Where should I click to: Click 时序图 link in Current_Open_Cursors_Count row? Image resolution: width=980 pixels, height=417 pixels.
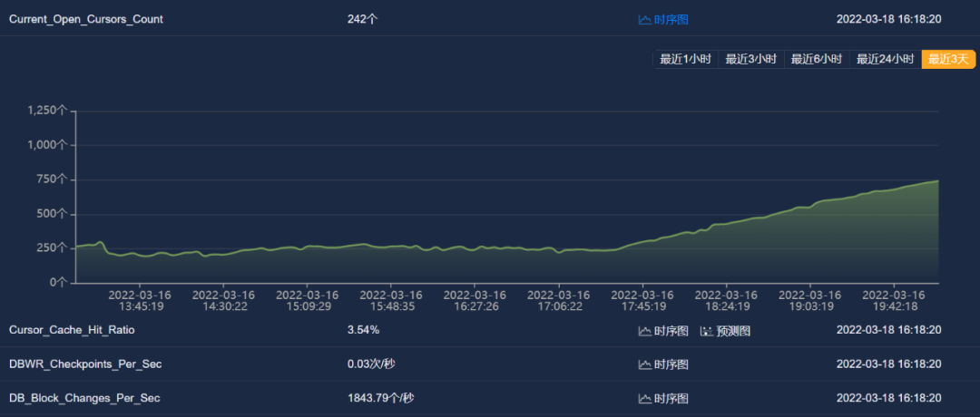point(671,19)
